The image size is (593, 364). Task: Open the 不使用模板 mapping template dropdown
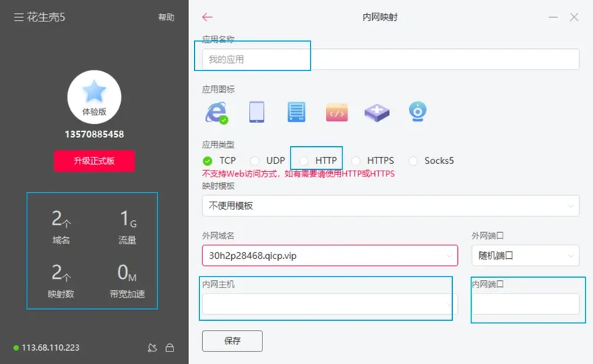click(x=391, y=206)
